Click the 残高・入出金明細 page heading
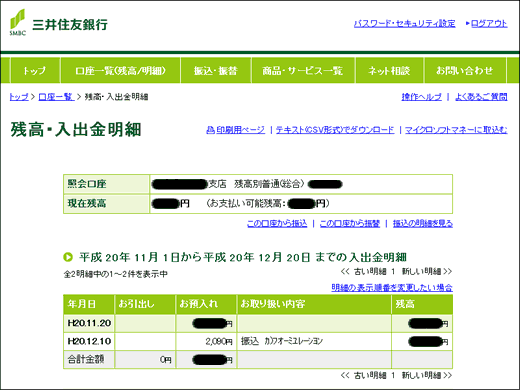This screenshot has width=520, height=390. click(76, 129)
